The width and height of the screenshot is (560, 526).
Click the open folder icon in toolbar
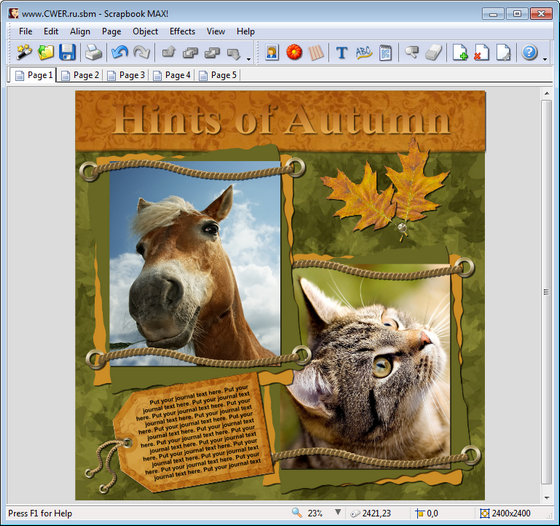pos(46,52)
